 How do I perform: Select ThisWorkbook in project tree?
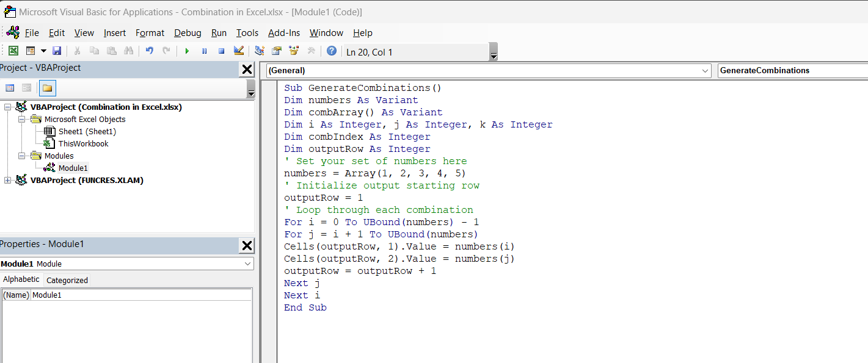[x=83, y=143]
